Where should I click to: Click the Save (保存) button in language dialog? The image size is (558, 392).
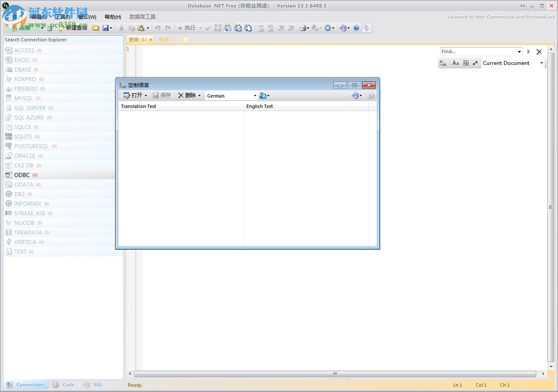click(162, 95)
